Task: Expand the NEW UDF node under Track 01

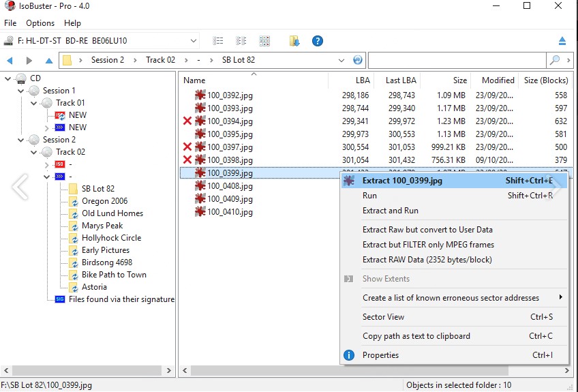Action: 46,127
